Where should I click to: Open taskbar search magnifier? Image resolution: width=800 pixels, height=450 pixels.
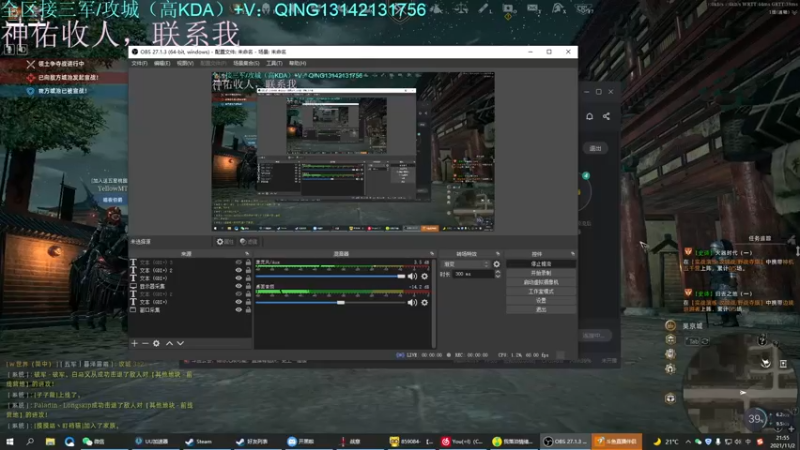coord(30,441)
